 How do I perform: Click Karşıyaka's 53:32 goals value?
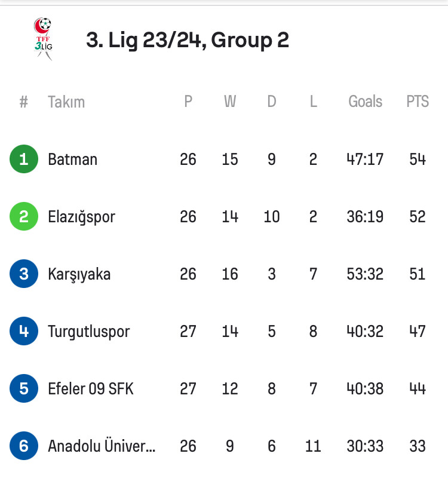(x=365, y=274)
